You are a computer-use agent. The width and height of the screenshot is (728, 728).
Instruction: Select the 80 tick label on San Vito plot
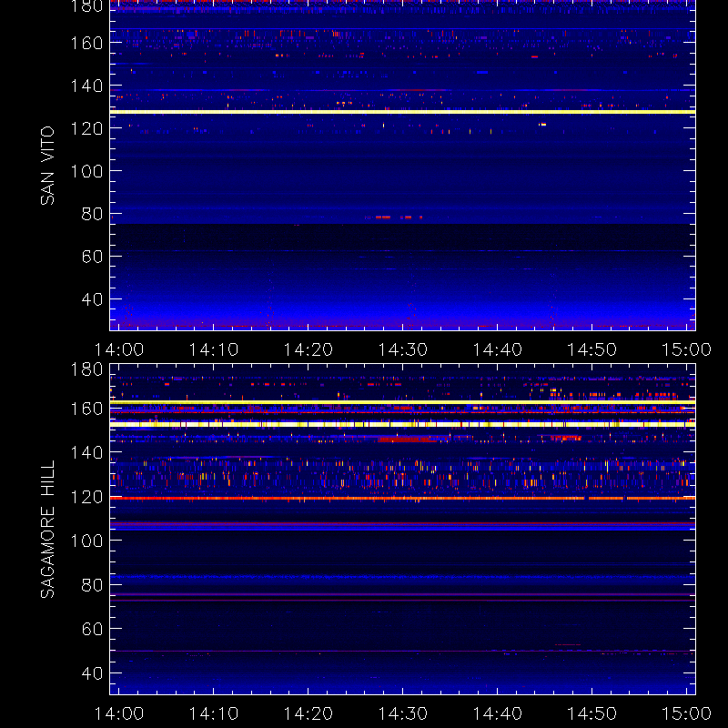click(x=92, y=214)
